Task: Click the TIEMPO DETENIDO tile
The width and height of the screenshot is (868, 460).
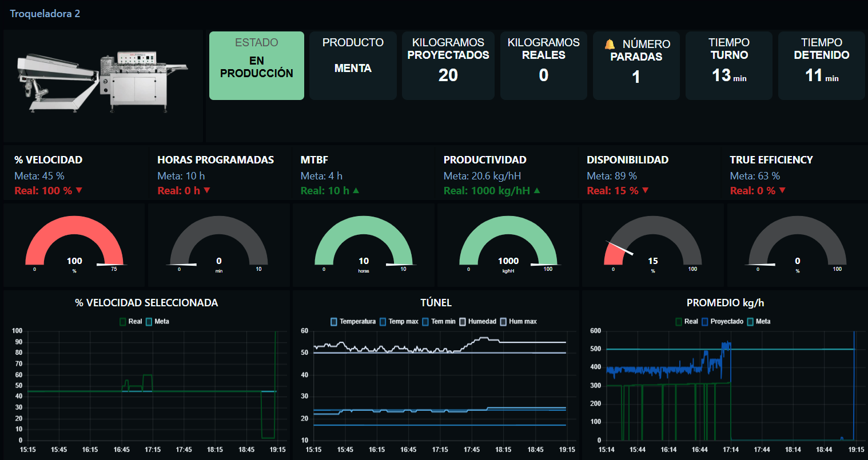Action: tap(821, 66)
